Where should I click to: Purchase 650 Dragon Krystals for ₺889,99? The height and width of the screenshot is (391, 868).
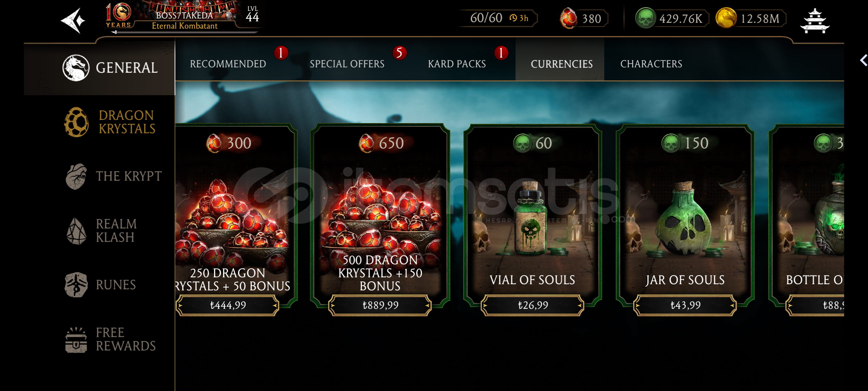(380, 306)
